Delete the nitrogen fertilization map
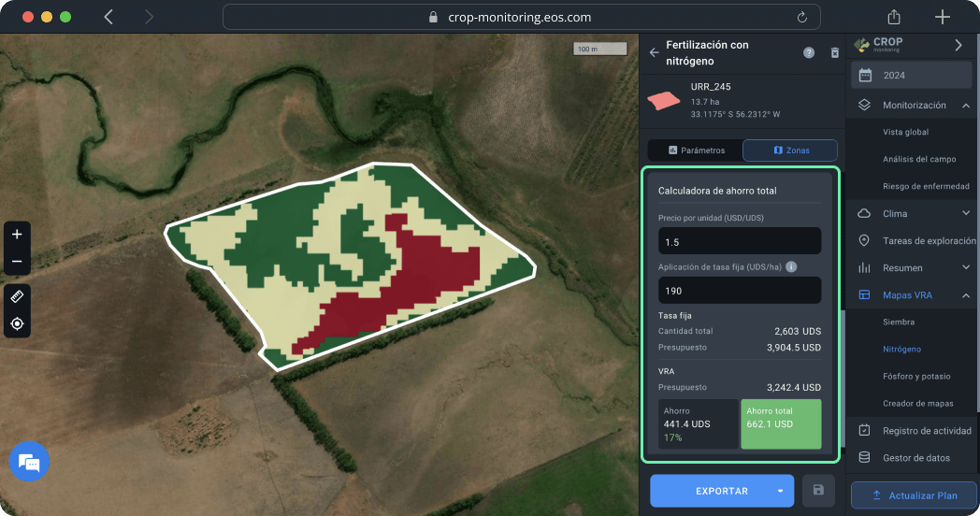Image resolution: width=980 pixels, height=516 pixels. tap(835, 53)
